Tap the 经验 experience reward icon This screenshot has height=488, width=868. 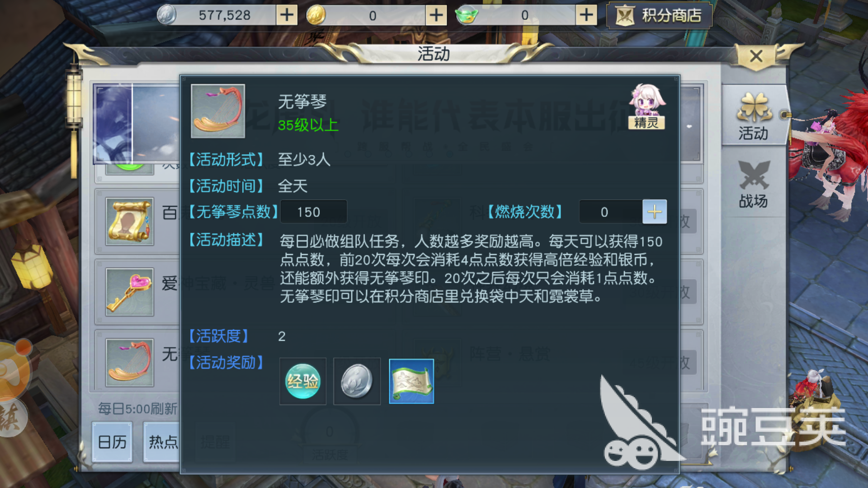[303, 381]
